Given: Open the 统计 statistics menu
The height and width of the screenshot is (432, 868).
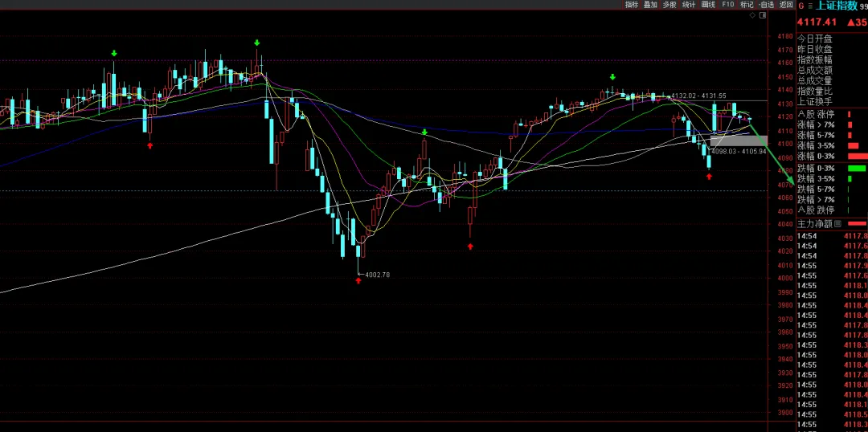Looking at the screenshot, I should (x=689, y=5).
